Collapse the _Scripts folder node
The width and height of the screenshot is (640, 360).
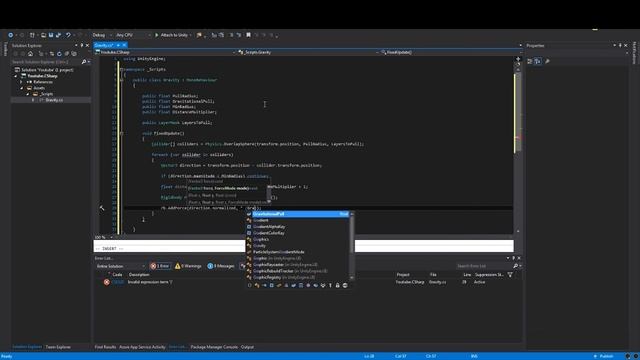click(x=27, y=94)
